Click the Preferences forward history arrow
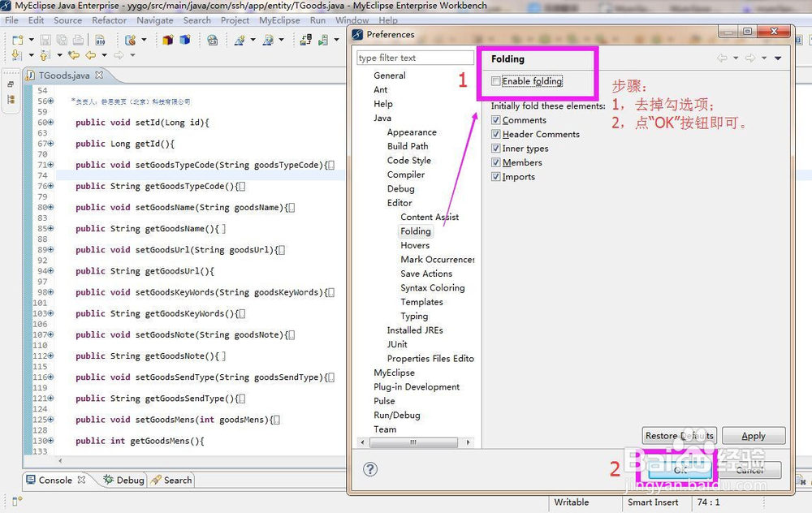The width and height of the screenshot is (812, 513). (749, 58)
